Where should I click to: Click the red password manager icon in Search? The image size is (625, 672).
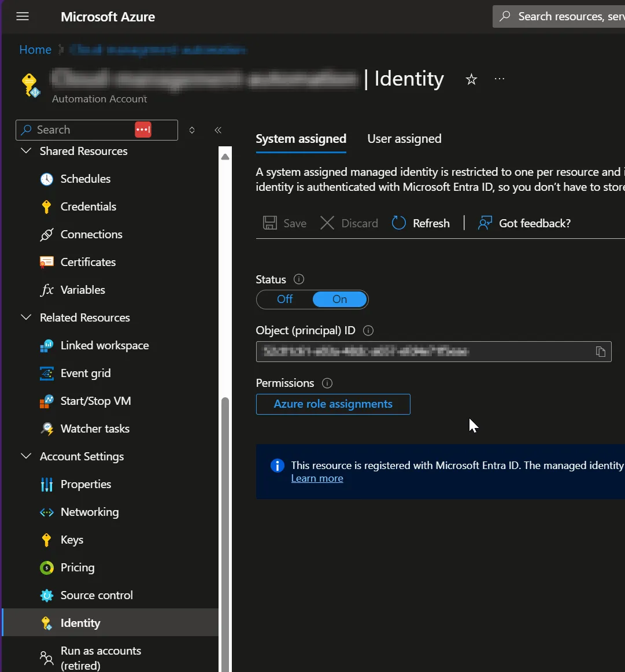click(143, 130)
